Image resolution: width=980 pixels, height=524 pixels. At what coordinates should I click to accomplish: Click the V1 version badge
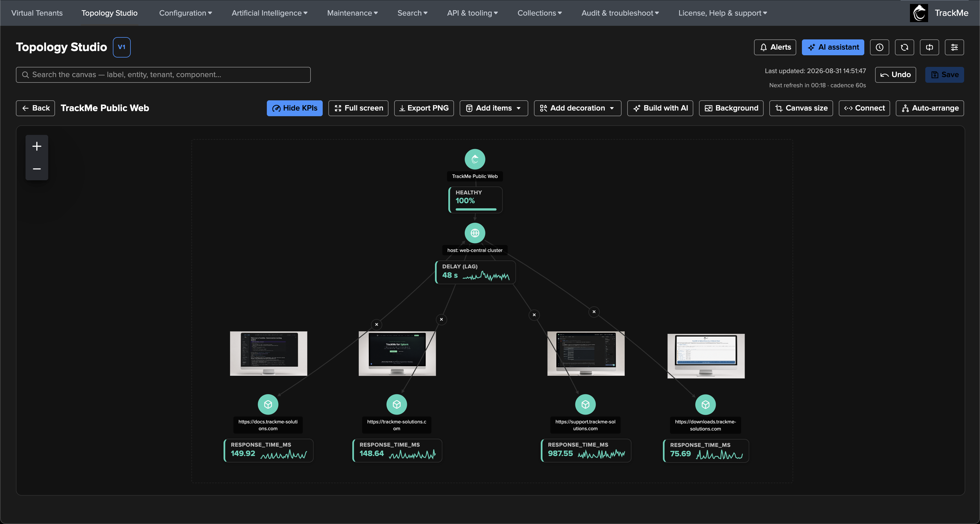coord(122,47)
